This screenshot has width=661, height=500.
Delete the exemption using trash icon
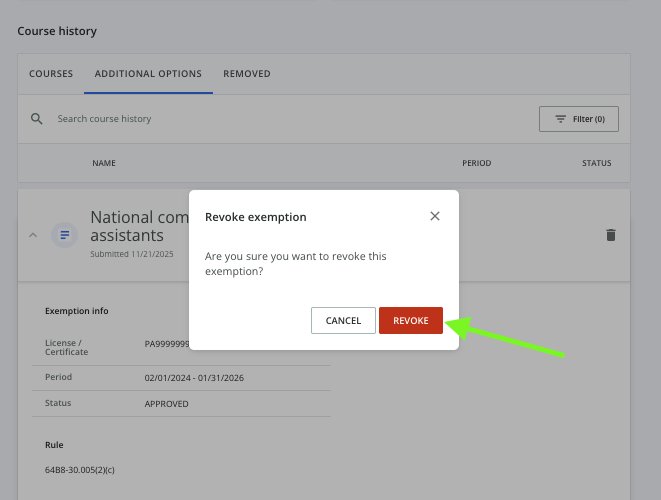coord(611,235)
